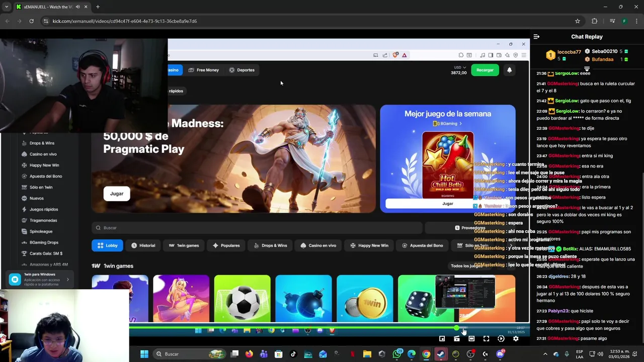Open the bomb game thumbnail

[x=303, y=298]
